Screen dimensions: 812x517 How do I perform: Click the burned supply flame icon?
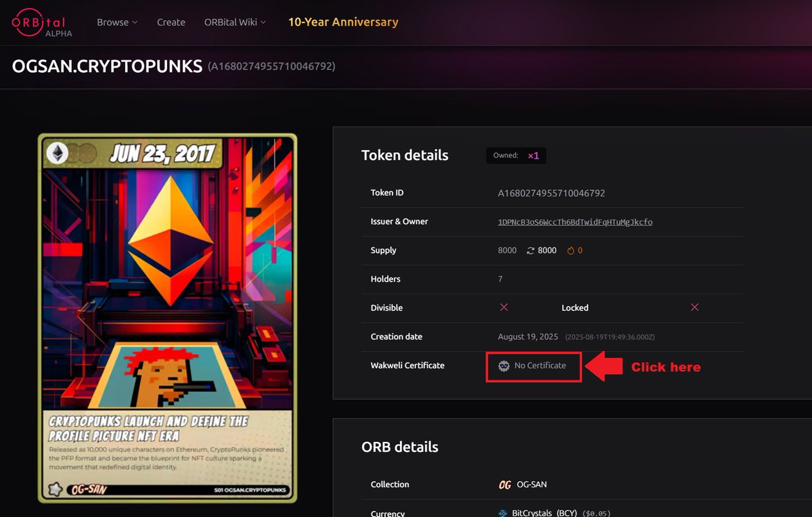coord(570,250)
